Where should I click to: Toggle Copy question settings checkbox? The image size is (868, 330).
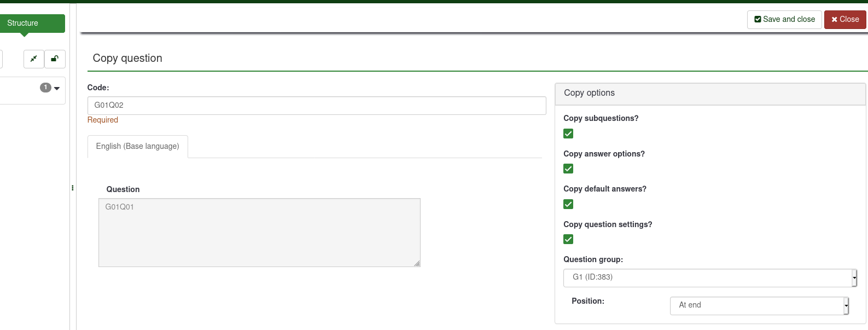[568, 239]
